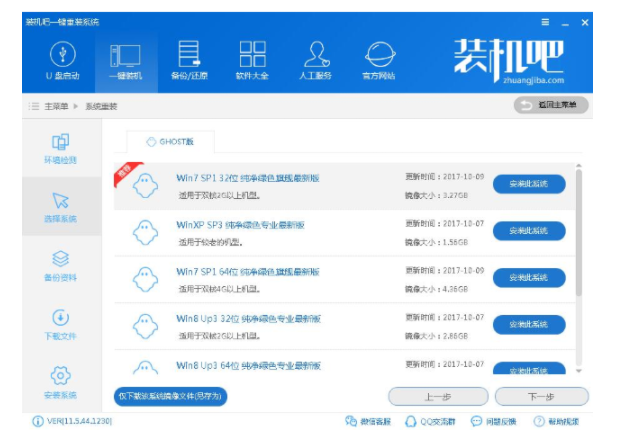617x443 pixels.
Task: Open 备份/还原 from the top toolbar
Action: click(189, 61)
